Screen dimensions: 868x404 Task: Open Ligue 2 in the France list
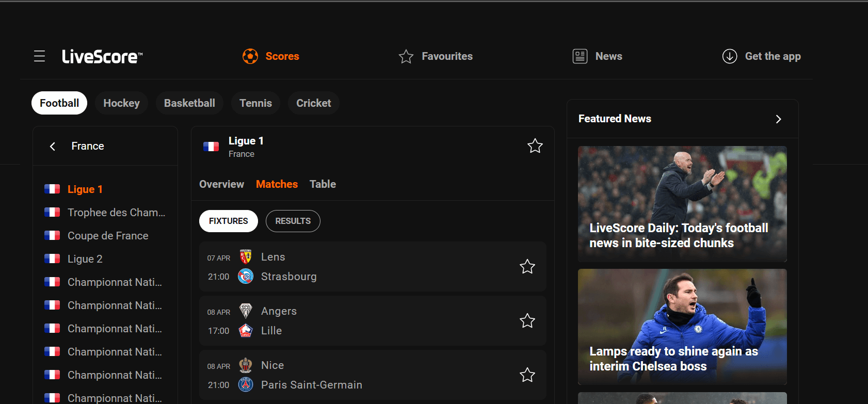85,259
